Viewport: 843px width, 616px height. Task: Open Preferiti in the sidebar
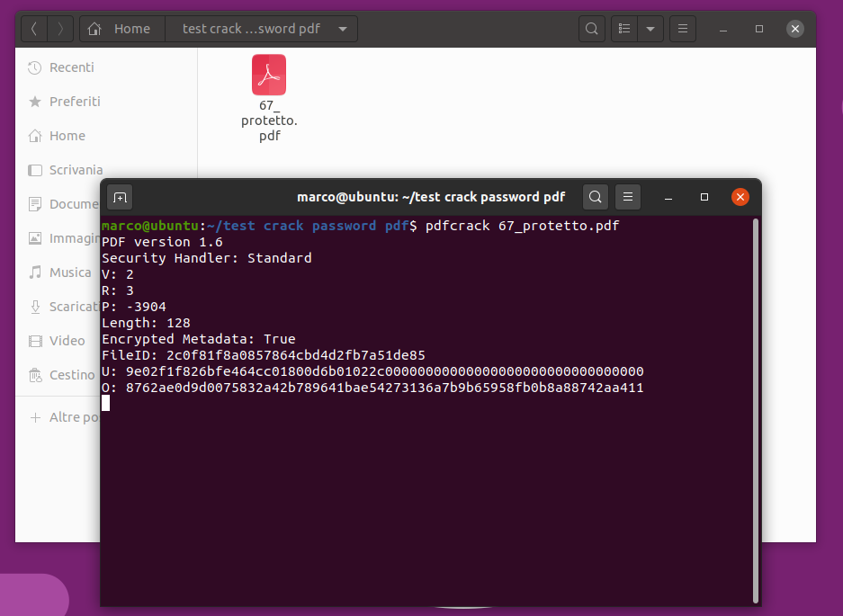point(106,102)
